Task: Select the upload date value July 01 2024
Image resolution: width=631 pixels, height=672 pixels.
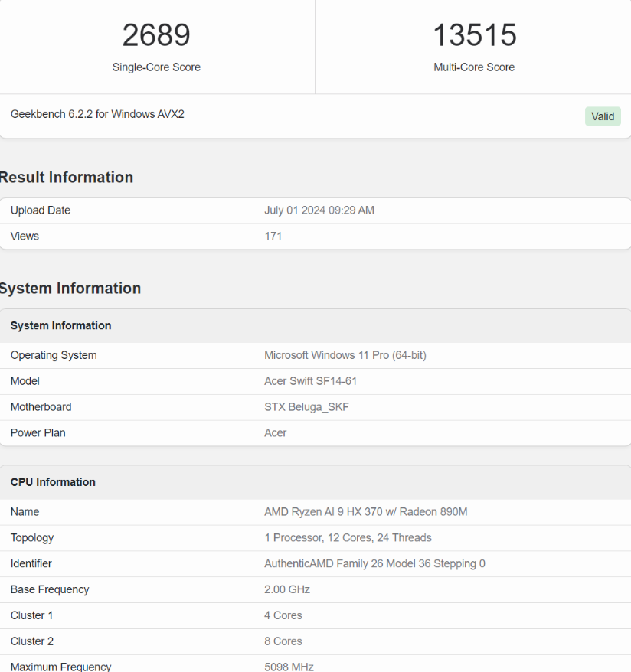Action: (x=319, y=210)
